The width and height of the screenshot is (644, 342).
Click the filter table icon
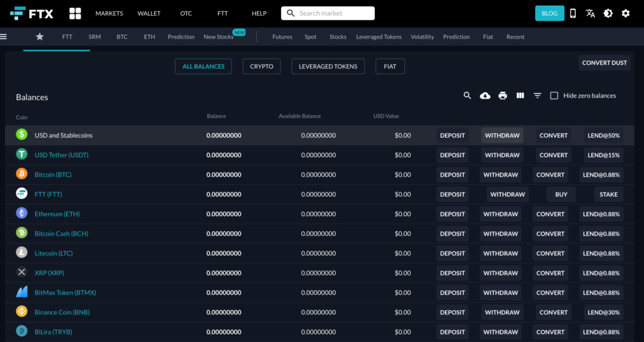point(537,96)
